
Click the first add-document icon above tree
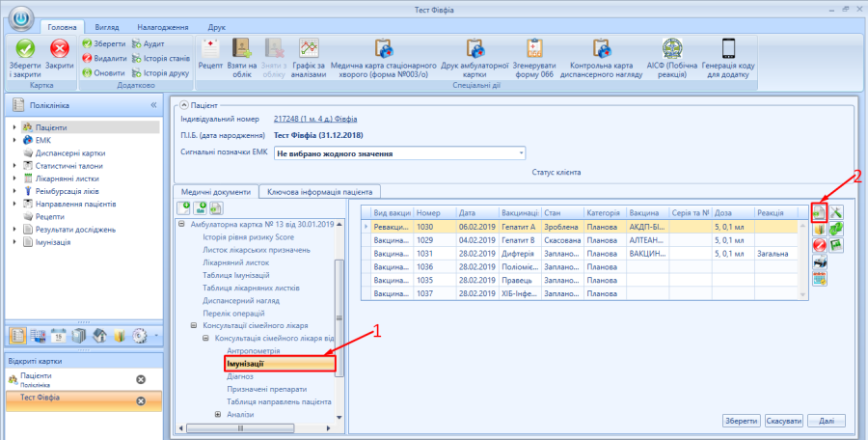(184, 207)
